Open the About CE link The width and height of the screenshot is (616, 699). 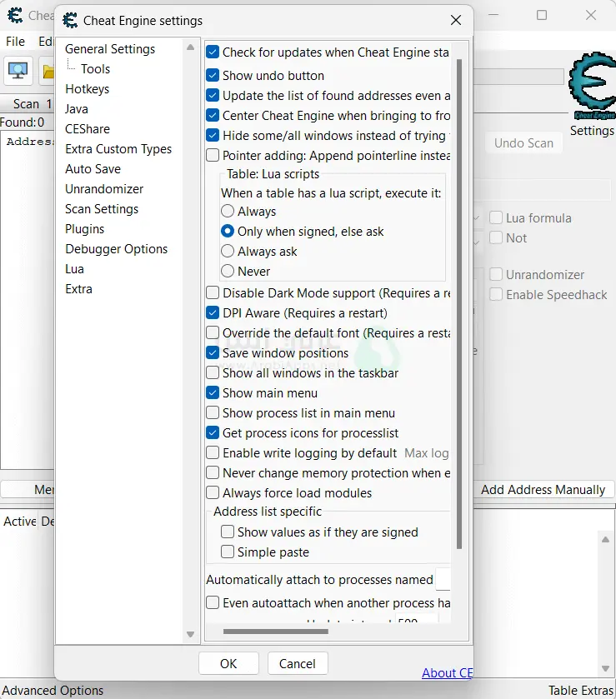[448, 673]
